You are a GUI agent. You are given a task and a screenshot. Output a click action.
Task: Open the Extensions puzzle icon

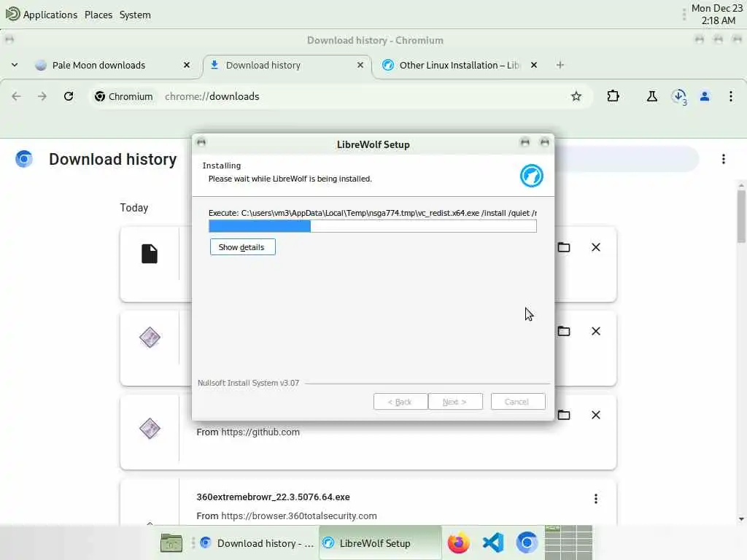(x=613, y=96)
